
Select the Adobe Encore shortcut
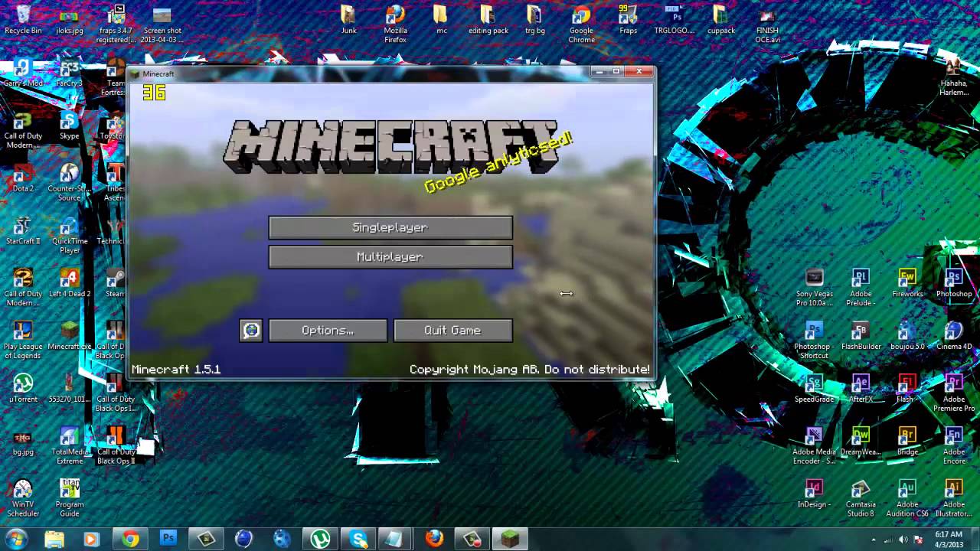[x=954, y=446]
